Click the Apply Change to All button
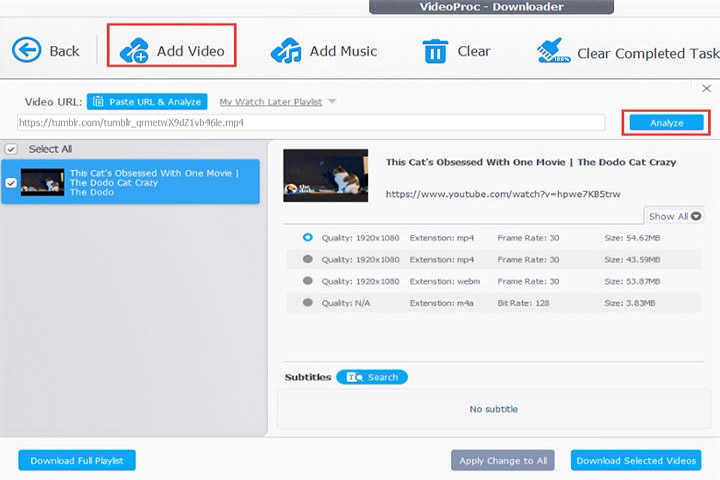720x480 pixels. (503, 460)
